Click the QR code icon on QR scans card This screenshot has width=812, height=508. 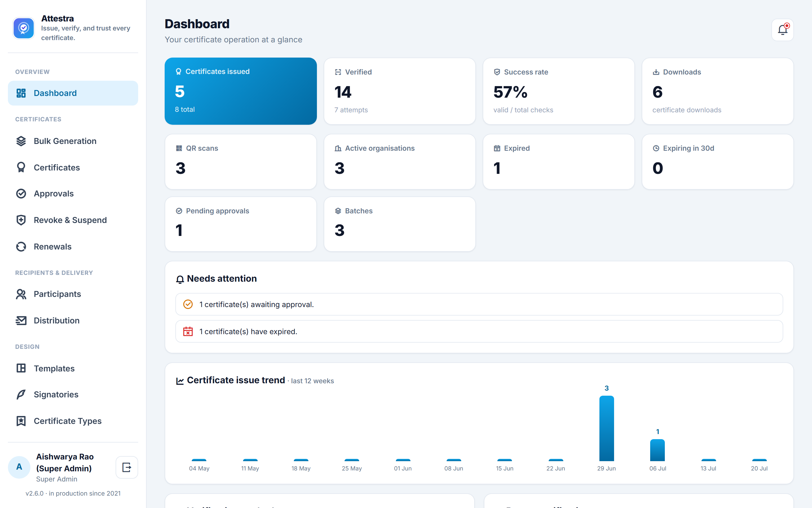click(179, 148)
